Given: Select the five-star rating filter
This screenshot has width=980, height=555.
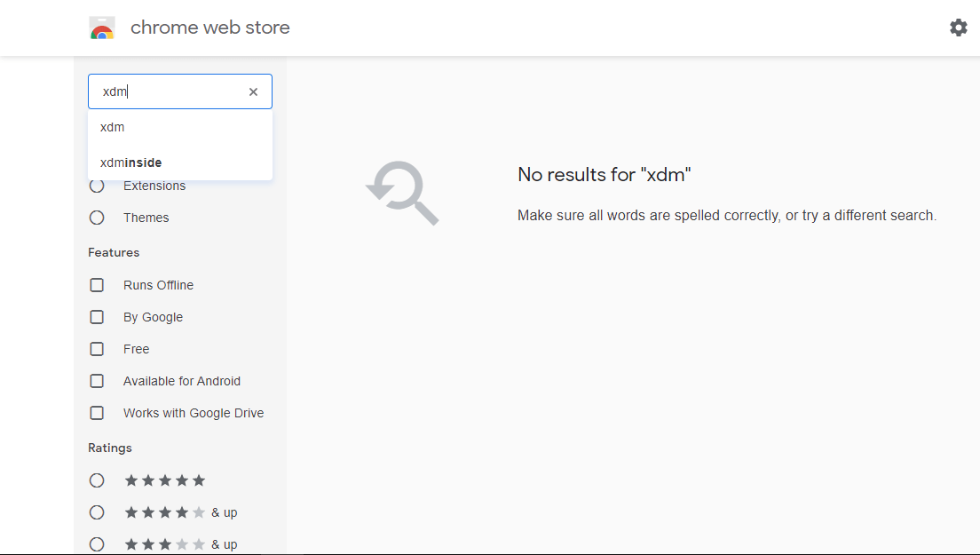Looking at the screenshot, I should click(97, 480).
